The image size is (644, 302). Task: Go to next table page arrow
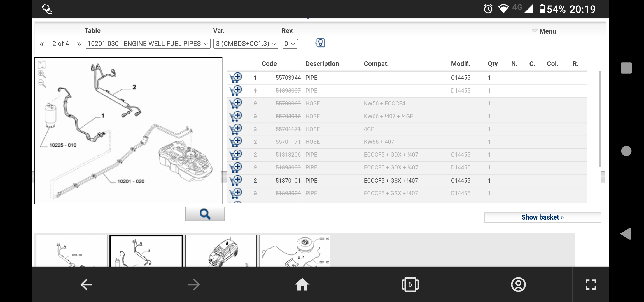[79, 44]
